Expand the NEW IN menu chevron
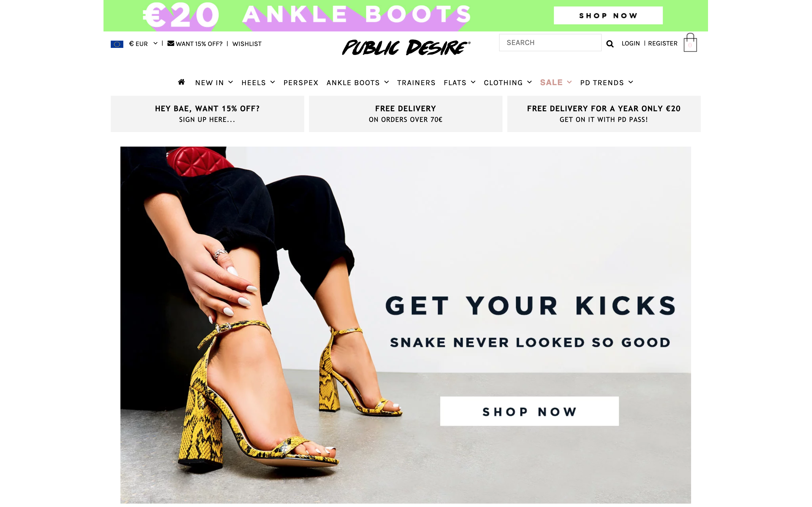Image resolution: width=812 pixels, height=507 pixels. [x=230, y=82]
